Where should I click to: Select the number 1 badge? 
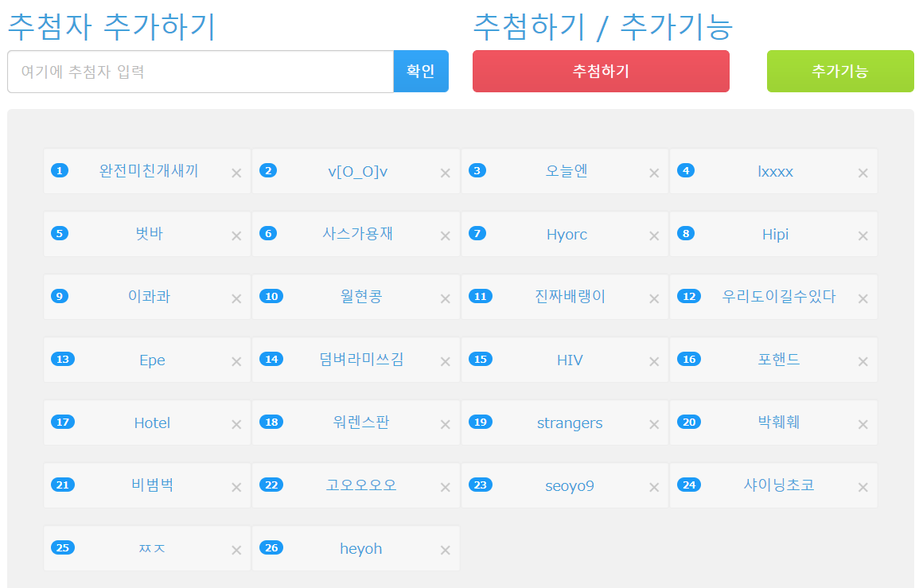(x=60, y=170)
